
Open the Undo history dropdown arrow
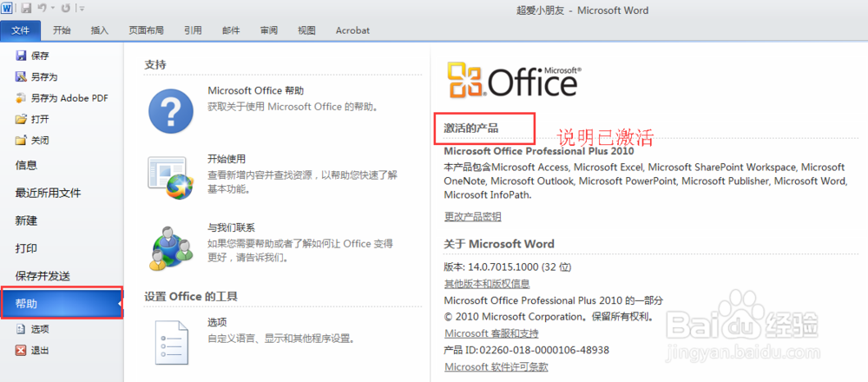point(53,9)
